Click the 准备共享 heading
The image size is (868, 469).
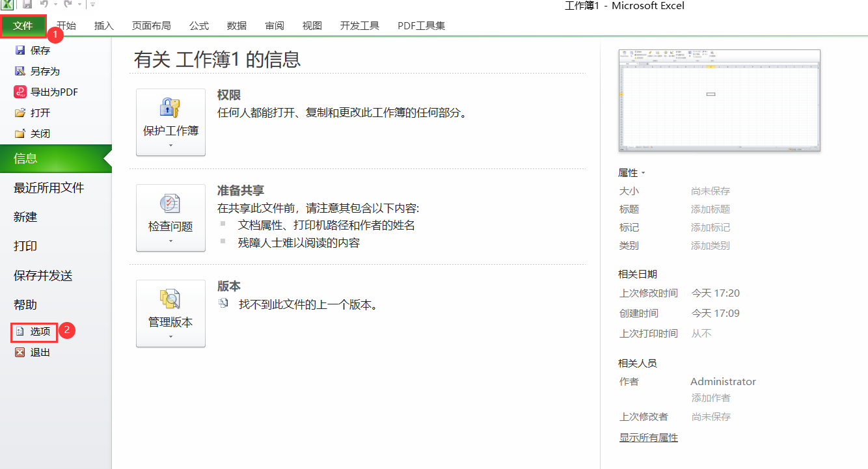point(241,191)
